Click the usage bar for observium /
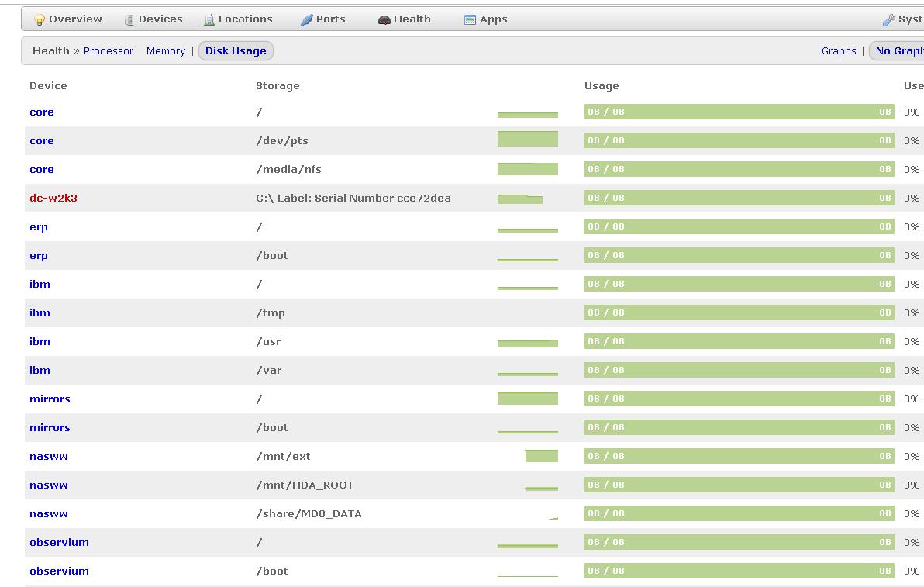Viewport: 924px width, 587px height. (x=739, y=543)
